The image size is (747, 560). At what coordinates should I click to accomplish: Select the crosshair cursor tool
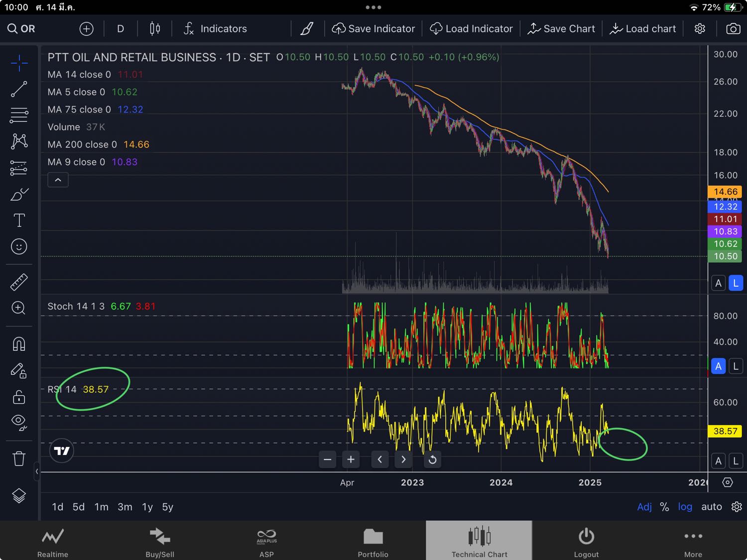19,63
